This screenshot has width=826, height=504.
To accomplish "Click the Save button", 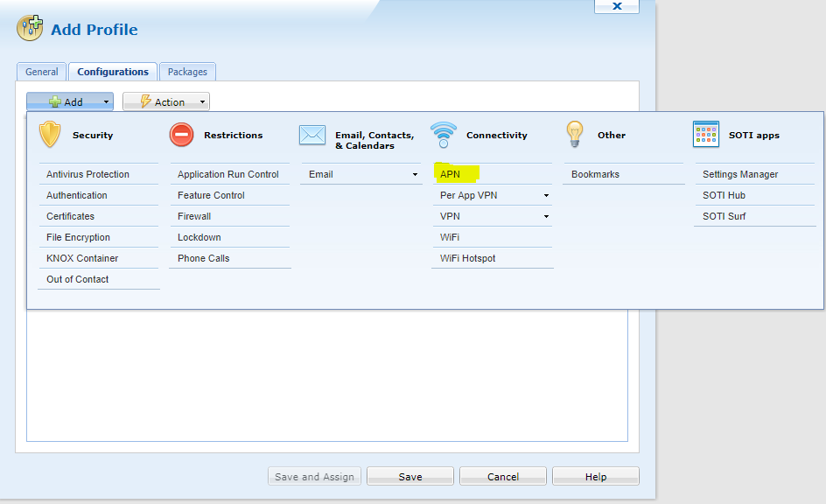I will point(410,477).
